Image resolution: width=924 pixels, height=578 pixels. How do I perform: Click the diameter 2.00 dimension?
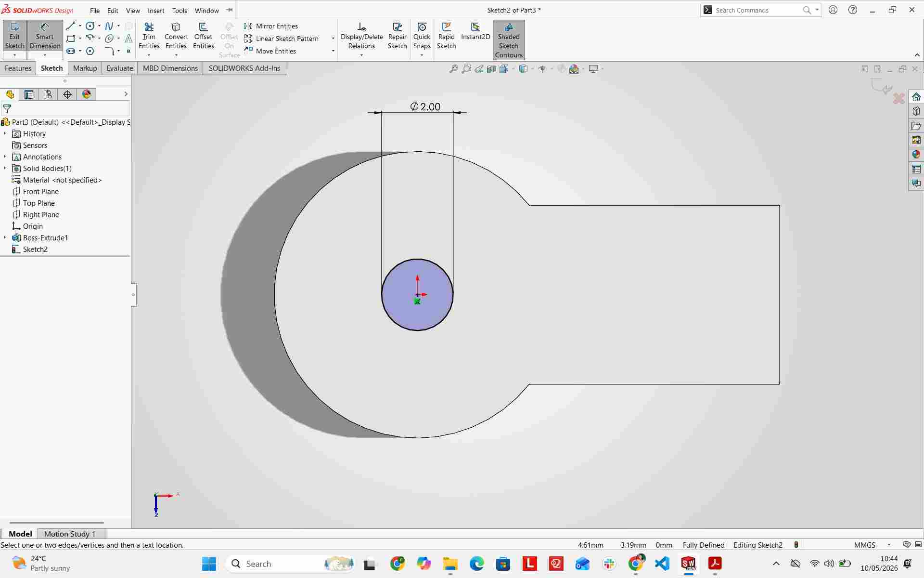(x=425, y=106)
